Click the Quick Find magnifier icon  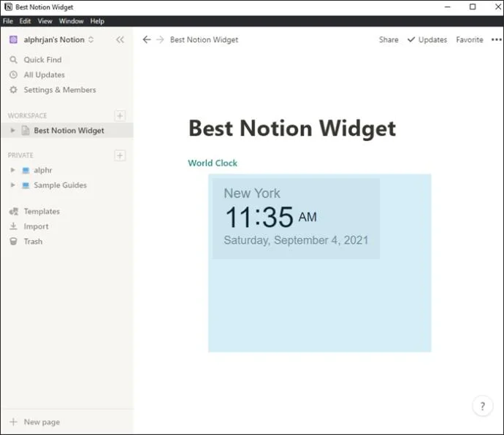(x=13, y=60)
